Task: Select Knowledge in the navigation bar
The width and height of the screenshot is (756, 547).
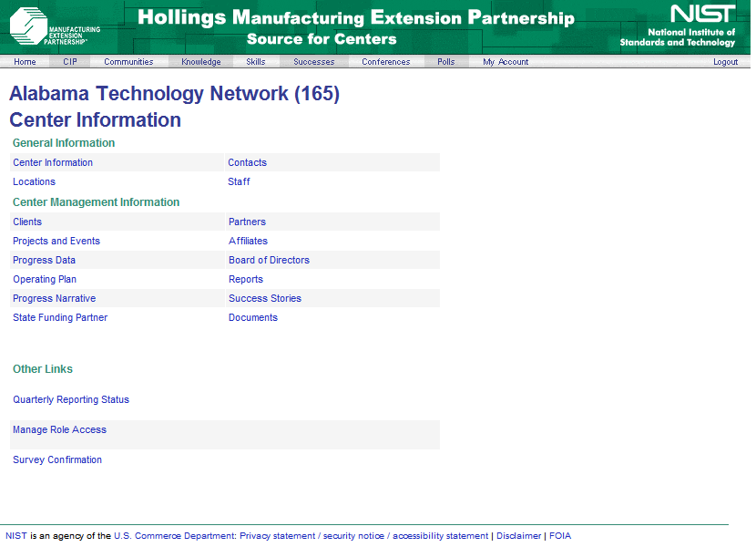Action: (201, 62)
